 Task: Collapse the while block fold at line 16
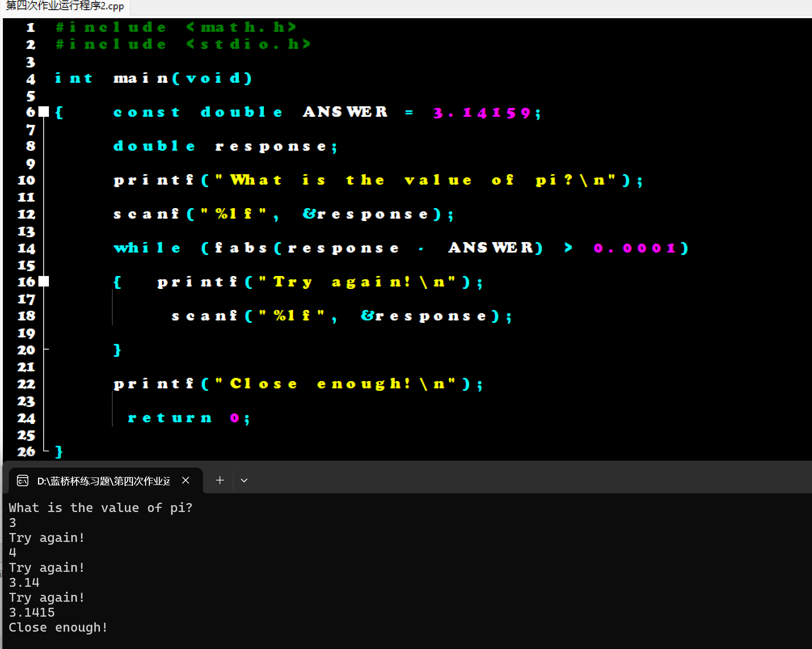point(44,282)
